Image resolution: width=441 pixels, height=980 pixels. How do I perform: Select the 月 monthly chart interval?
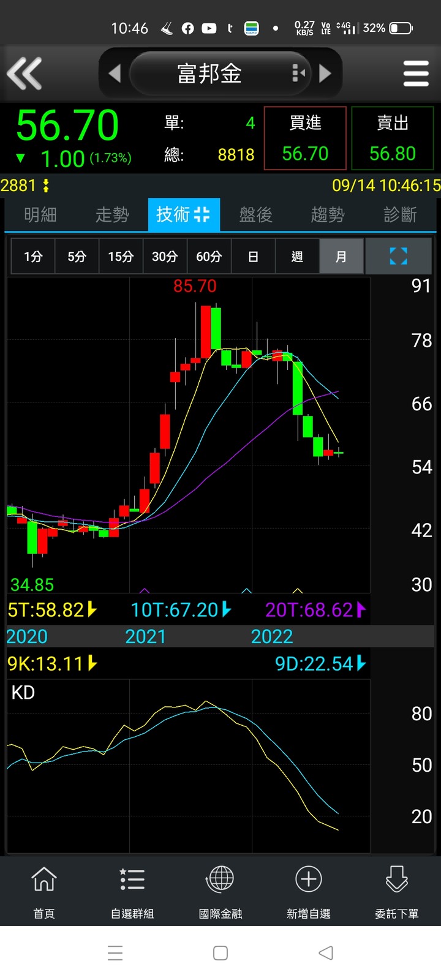[341, 256]
